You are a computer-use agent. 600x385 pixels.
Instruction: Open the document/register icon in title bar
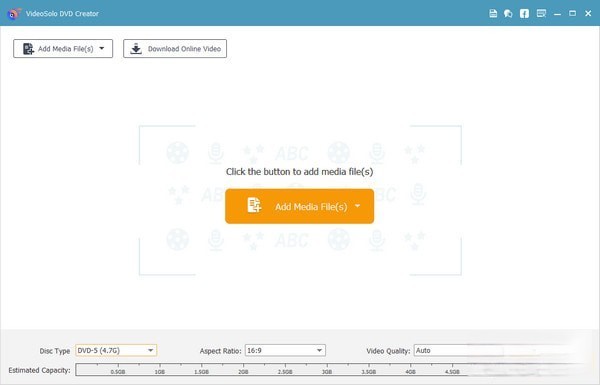tap(493, 13)
